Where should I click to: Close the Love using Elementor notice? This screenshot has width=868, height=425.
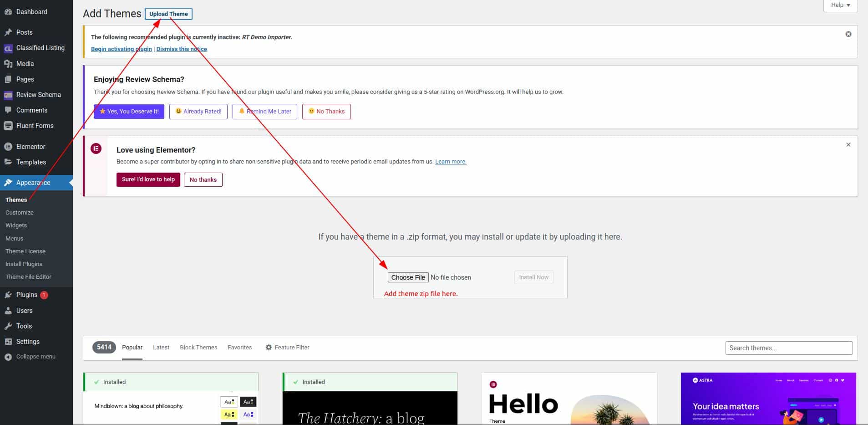pos(848,145)
